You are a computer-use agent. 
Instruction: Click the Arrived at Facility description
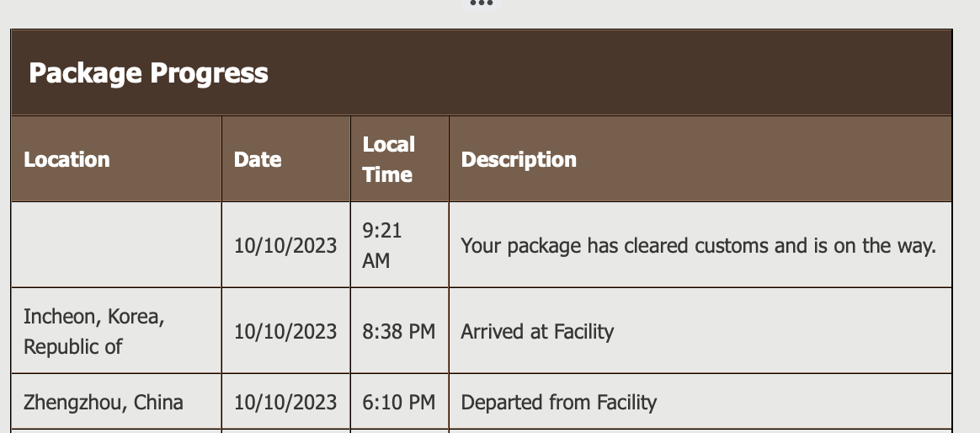coord(537,332)
